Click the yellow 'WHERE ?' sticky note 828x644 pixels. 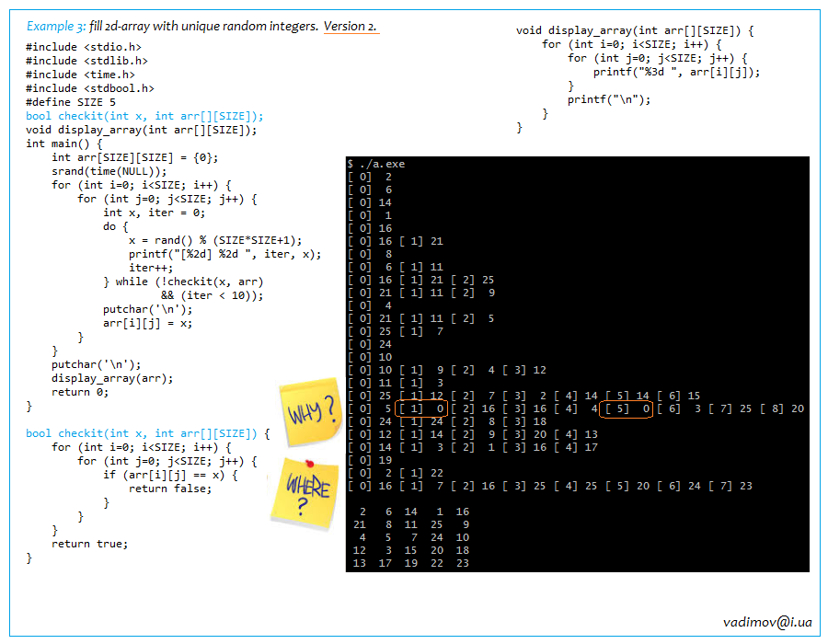click(x=305, y=493)
